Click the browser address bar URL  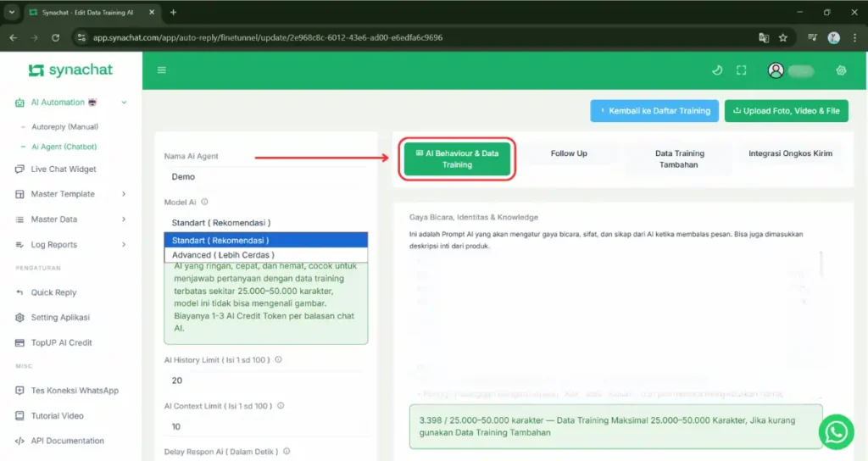point(267,37)
